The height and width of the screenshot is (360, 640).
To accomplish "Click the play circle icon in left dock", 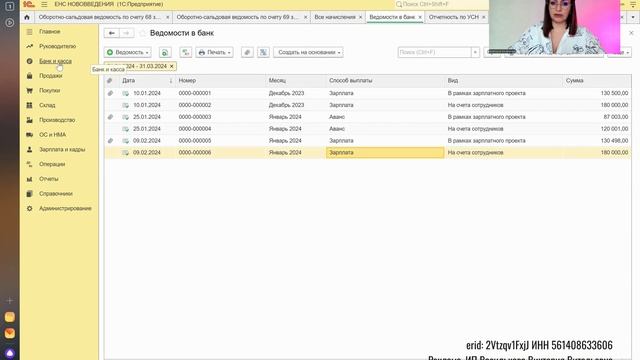I will click(10, 22).
